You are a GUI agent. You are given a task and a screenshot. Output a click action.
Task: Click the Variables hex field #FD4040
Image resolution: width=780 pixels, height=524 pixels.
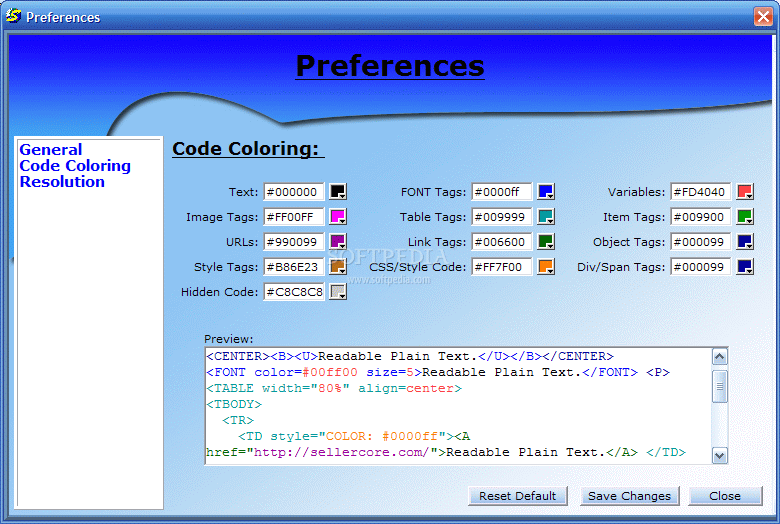pyautogui.click(x=701, y=192)
